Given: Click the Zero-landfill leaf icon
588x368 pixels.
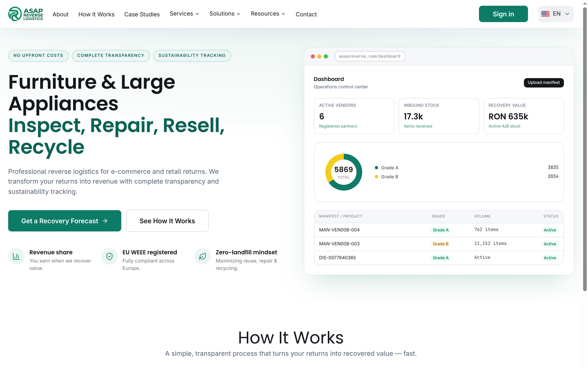Looking at the screenshot, I should (202, 256).
